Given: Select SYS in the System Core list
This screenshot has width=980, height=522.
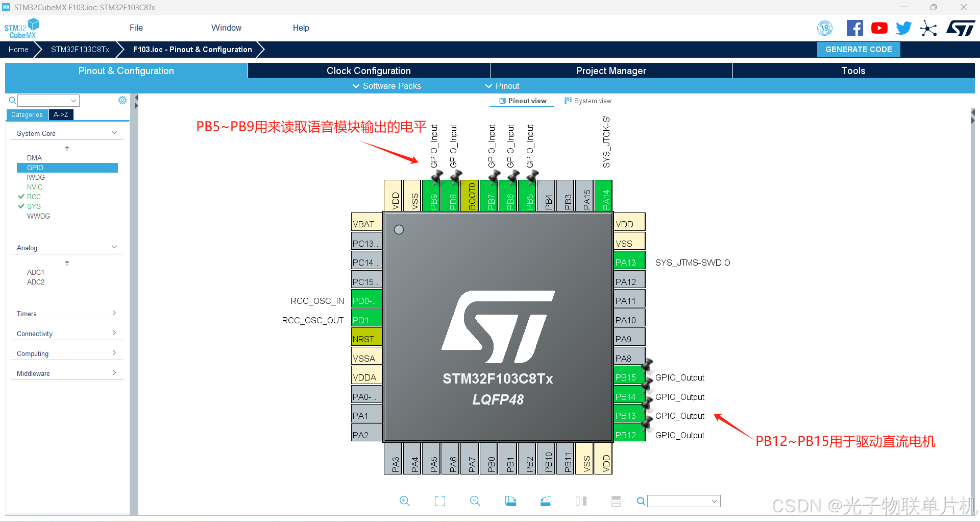Looking at the screenshot, I should (x=34, y=206).
